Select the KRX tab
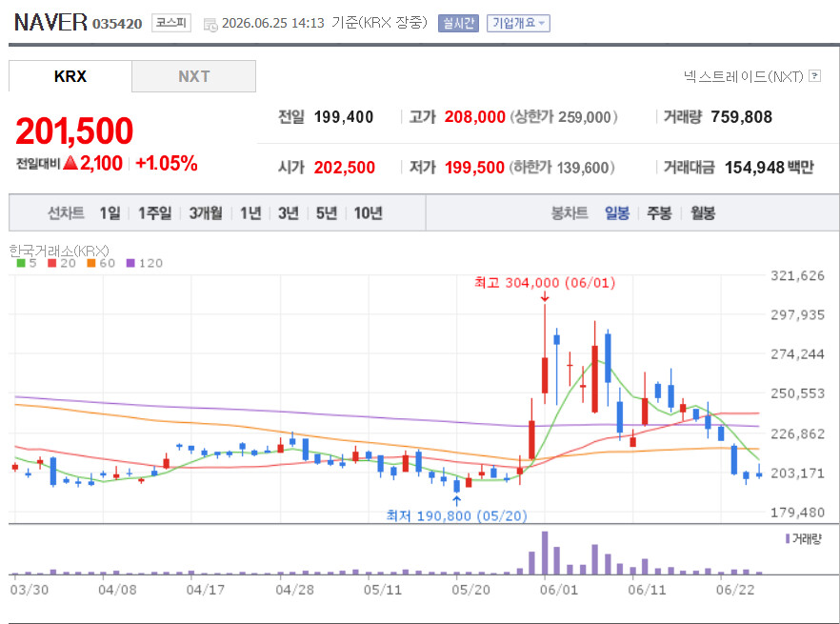This screenshot has height=624, width=840. click(70, 76)
